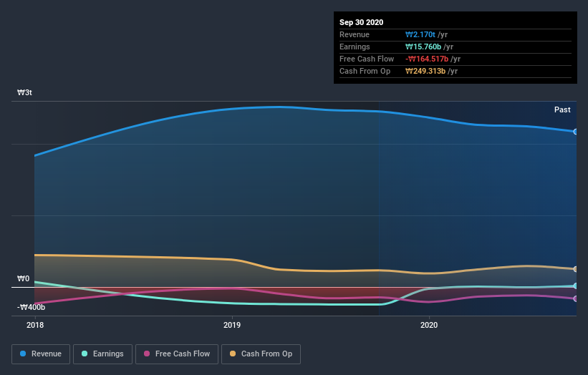Image resolution: width=588 pixels, height=375 pixels.
Task: Toggle the Revenue legend button
Action: click(41, 354)
